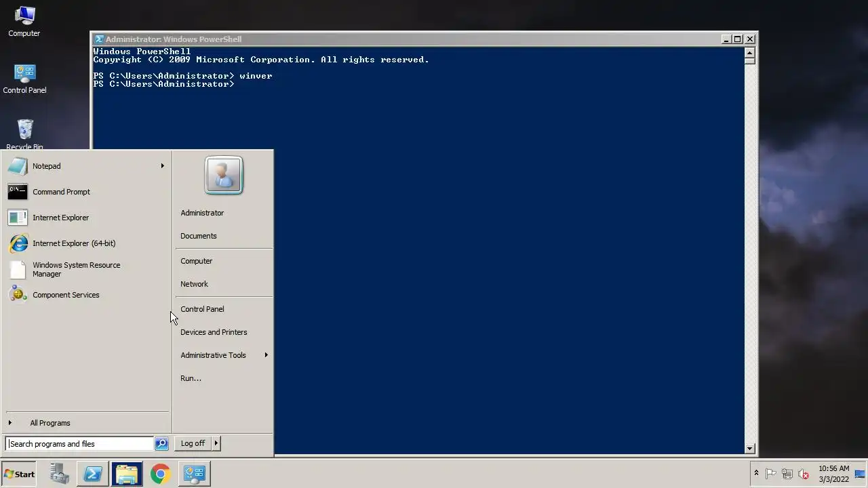Screen dimensions: 868x488
Task: Launch Internet Explorer (64-bit)
Action: coord(86,243)
